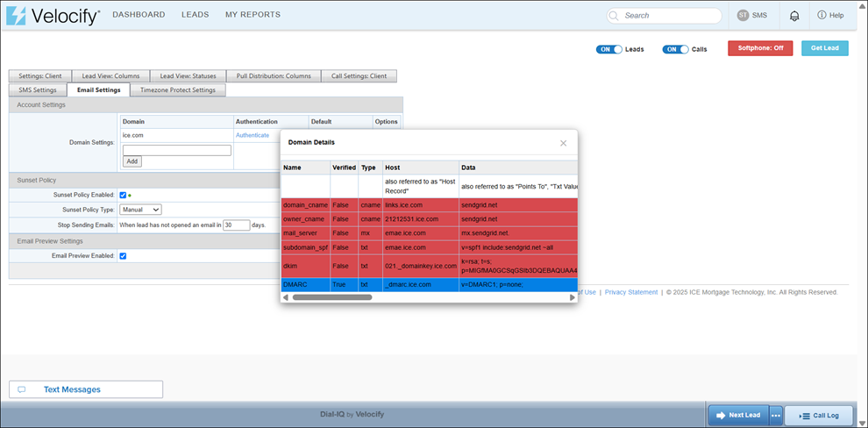Click the Verified column header
The height and width of the screenshot is (428, 868).
(344, 168)
